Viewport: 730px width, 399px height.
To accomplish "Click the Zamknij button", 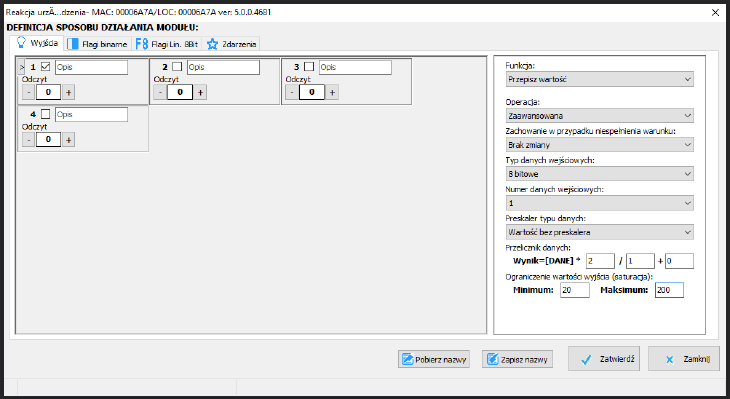I will pos(684,358).
